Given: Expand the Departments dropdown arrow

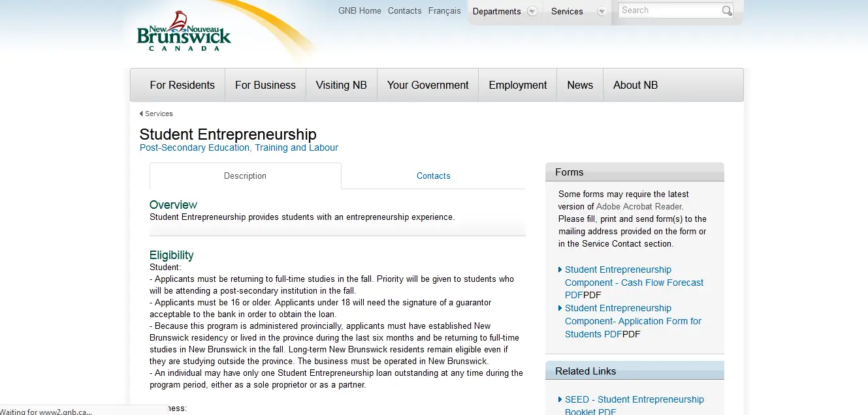Looking at the screenshot, I should click(532, 11).
